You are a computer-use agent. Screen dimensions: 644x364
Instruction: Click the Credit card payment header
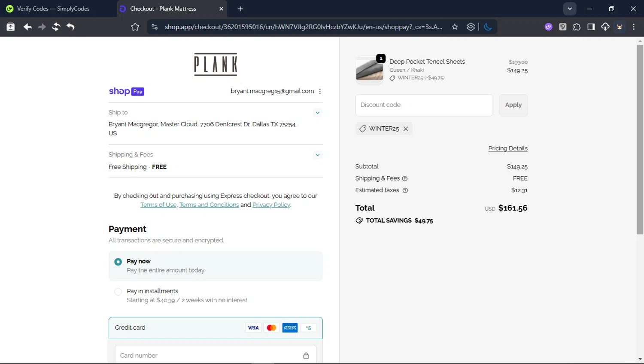tap(216, 328)
